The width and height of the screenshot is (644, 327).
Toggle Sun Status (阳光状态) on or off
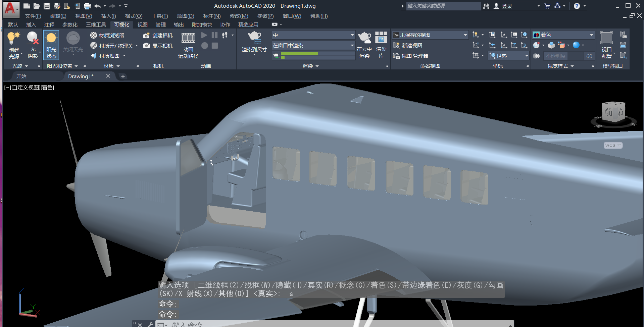(x=51, y=45)
